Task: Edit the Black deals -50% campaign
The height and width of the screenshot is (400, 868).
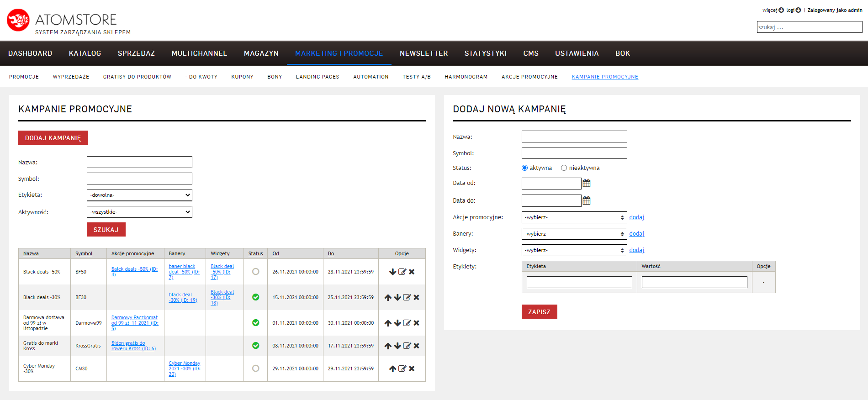Action: coord(402,272)
